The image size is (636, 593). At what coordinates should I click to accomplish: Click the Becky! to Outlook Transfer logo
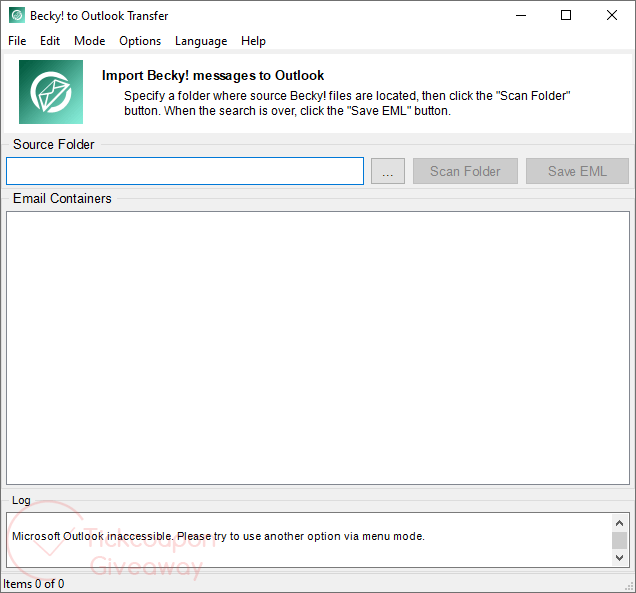(51, 92)
